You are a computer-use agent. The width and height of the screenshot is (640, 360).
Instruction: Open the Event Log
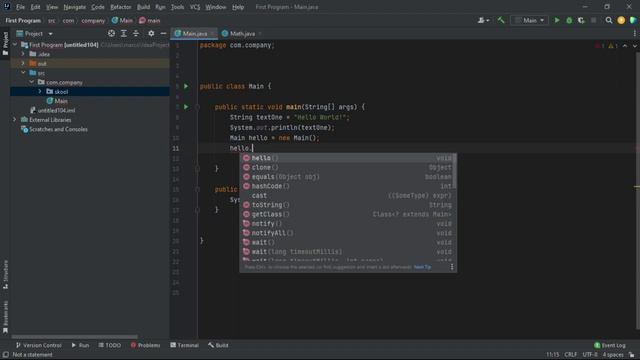point(610,345)
